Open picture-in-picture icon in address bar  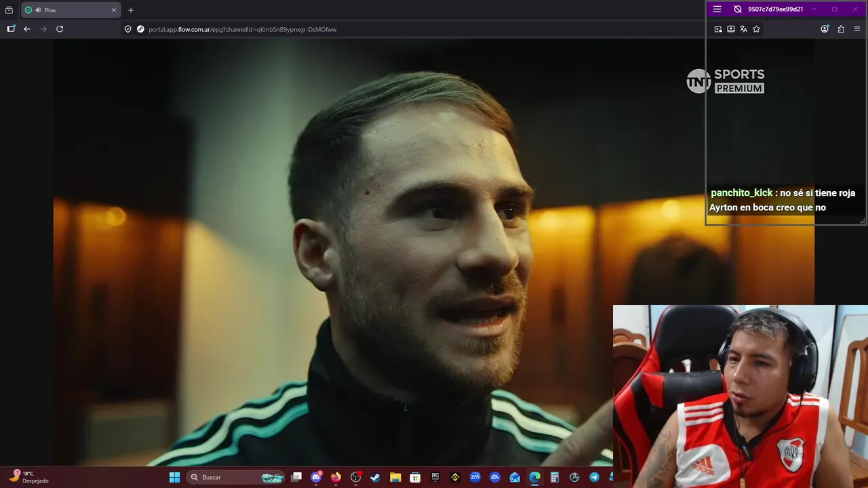tap(718, 29)
